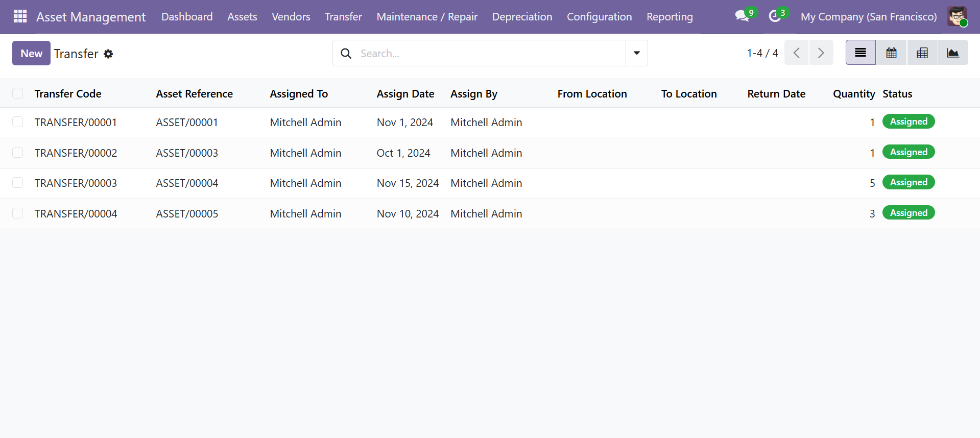The image size is (980, 438).
Task: Select the TRANSFER/00004 row checkbox
Action: [18, 213]
